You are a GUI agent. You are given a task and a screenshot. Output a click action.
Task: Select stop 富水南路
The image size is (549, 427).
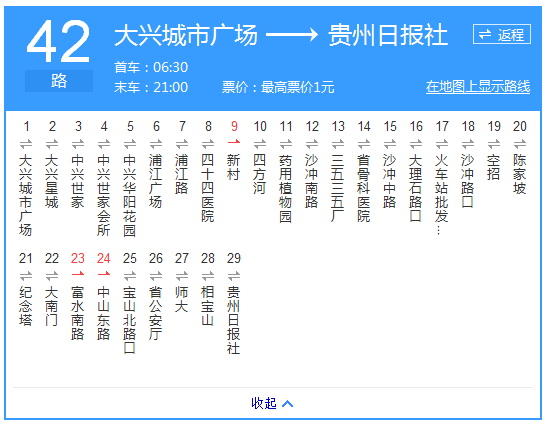pos(78,313)
